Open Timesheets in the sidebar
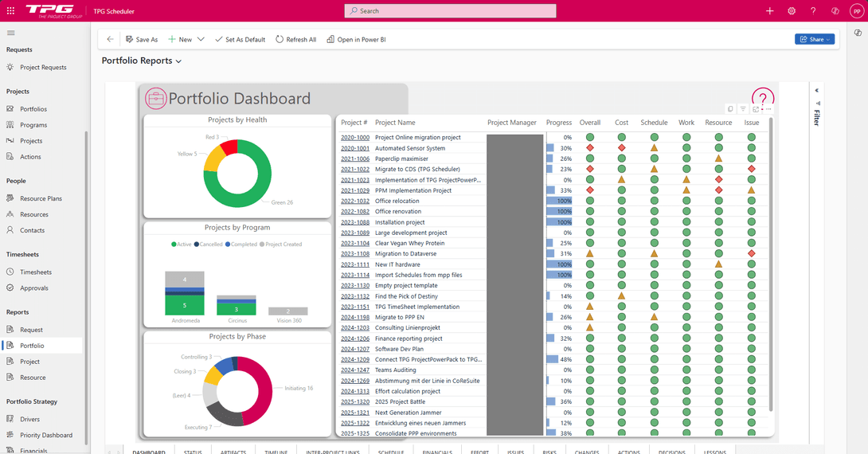 [35, 272]
